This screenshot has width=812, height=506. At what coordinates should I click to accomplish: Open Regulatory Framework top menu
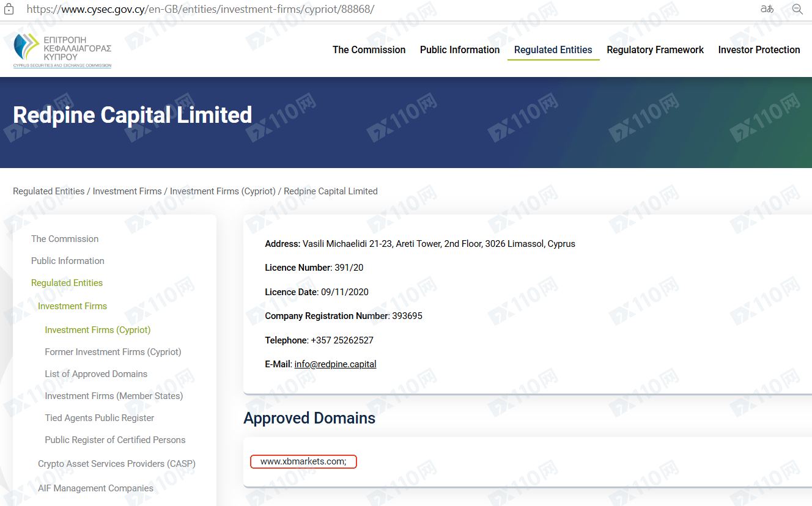pos(655,50)
